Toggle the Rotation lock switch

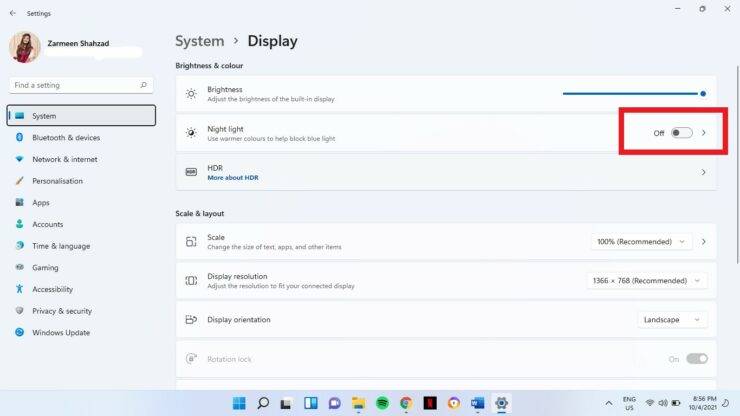697,359
